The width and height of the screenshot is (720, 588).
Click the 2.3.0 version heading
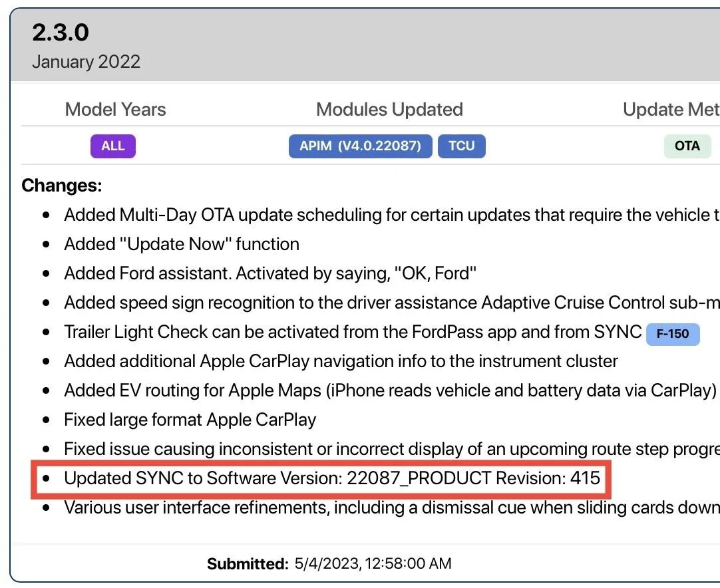pos(61,33)
